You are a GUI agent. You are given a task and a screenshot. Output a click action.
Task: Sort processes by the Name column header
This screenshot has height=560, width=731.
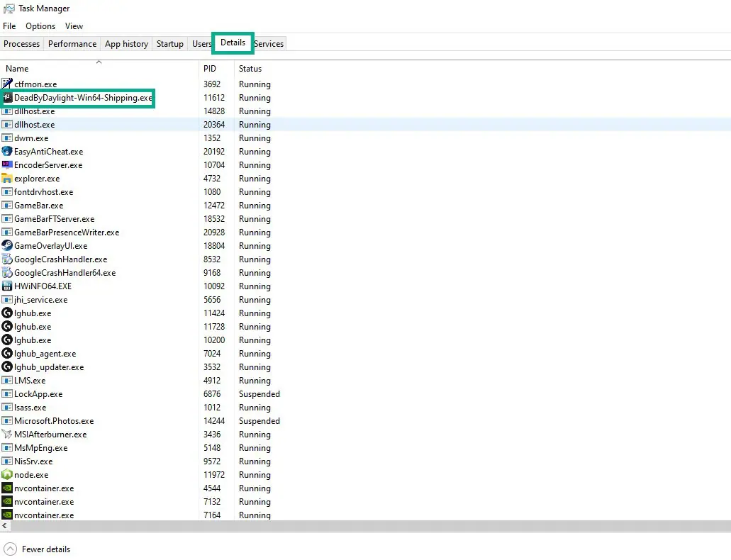click(99, 69)
